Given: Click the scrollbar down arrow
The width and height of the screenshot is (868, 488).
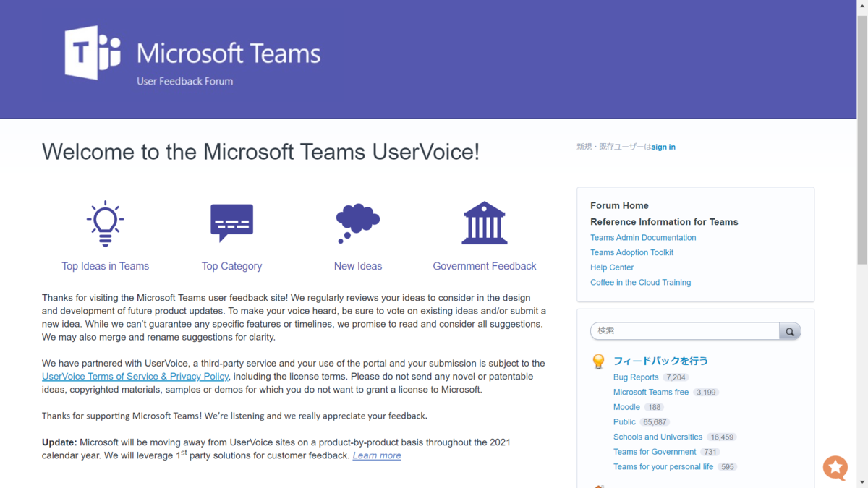Looking at the screenshot, I should click(862, 482).
